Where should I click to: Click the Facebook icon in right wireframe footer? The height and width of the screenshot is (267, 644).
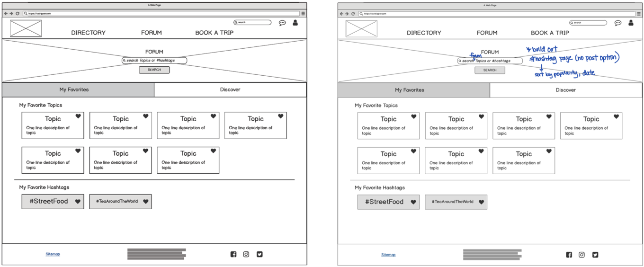pyautogui.click(x=569, y=255)
